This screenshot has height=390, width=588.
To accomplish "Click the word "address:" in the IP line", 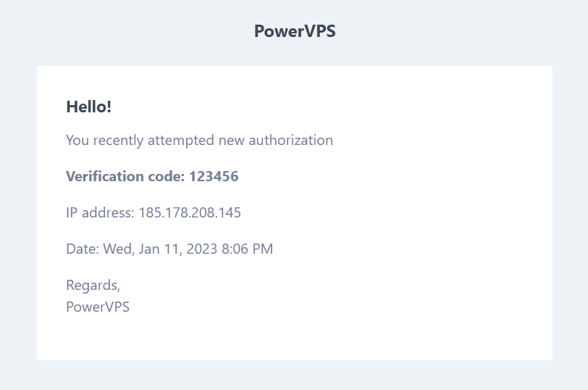I will coord(108,213).
